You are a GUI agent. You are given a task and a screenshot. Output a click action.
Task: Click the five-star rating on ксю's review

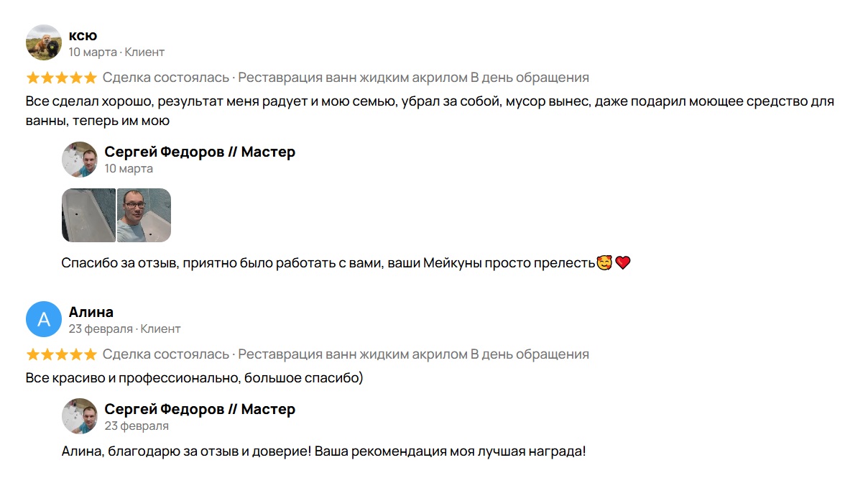click(x=61, y=78)
